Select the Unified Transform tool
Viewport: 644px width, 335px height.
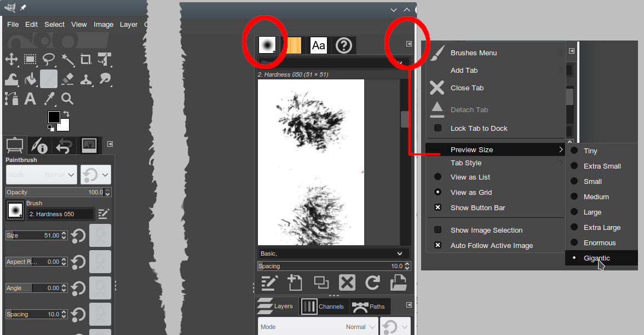click(104, 60)
